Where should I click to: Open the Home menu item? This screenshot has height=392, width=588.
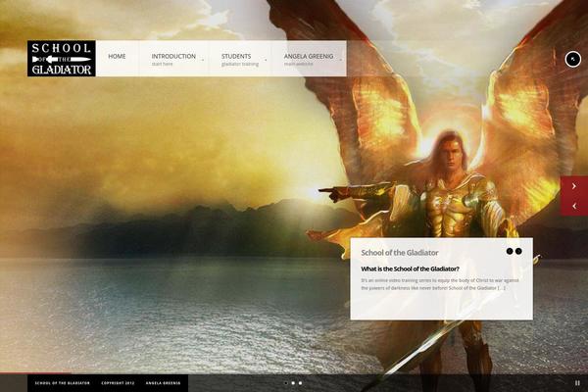117,56
